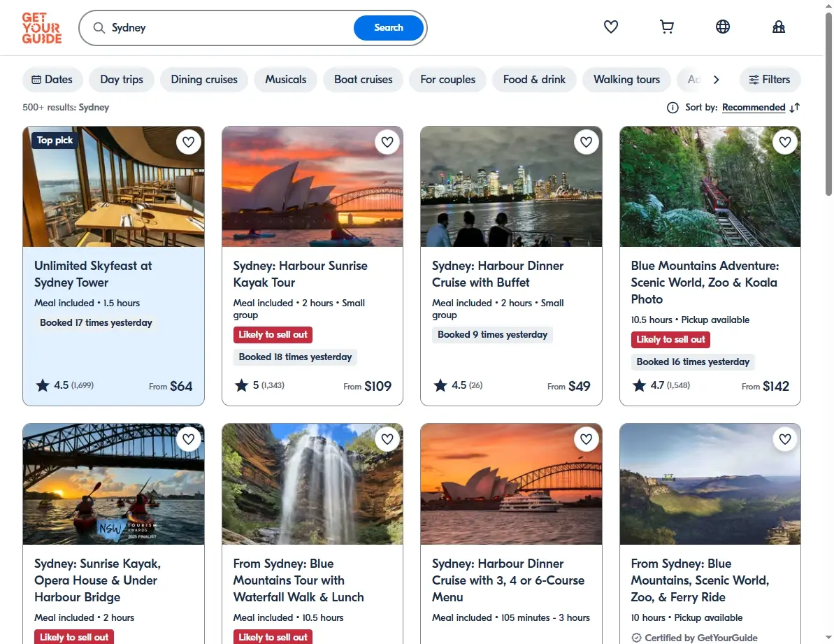
Task: Click 'Likely to sell out' on Blue Mountains Adventure
Action: tap(670, 339)
